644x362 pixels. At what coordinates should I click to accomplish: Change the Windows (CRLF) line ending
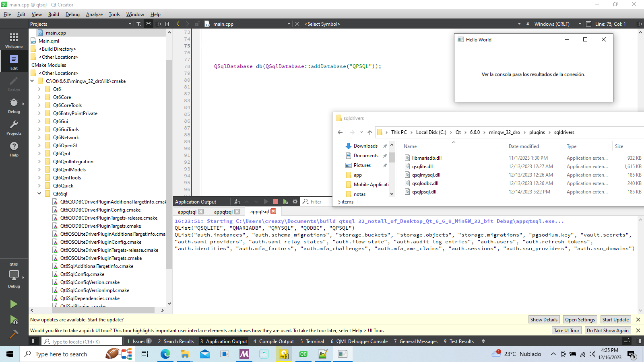pos(557,24)
